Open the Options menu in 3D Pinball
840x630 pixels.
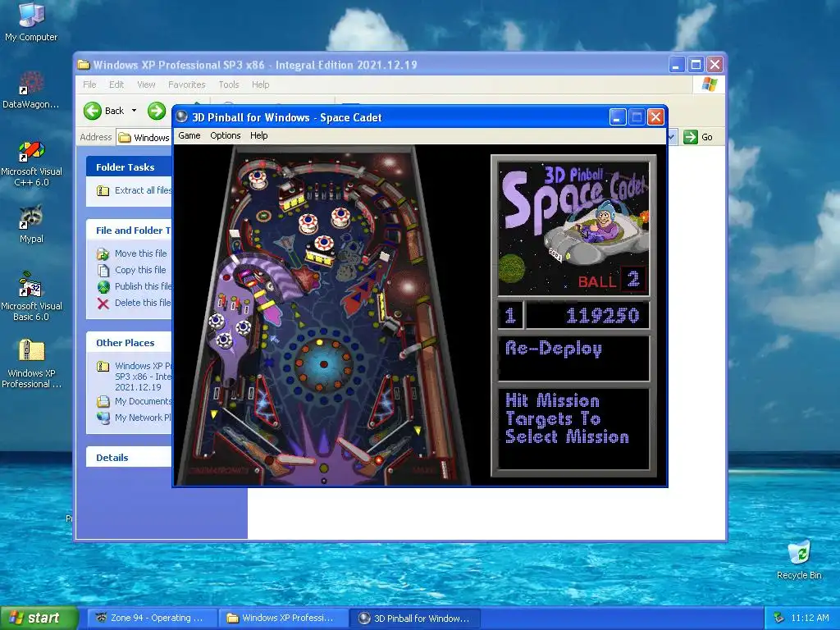225,135
